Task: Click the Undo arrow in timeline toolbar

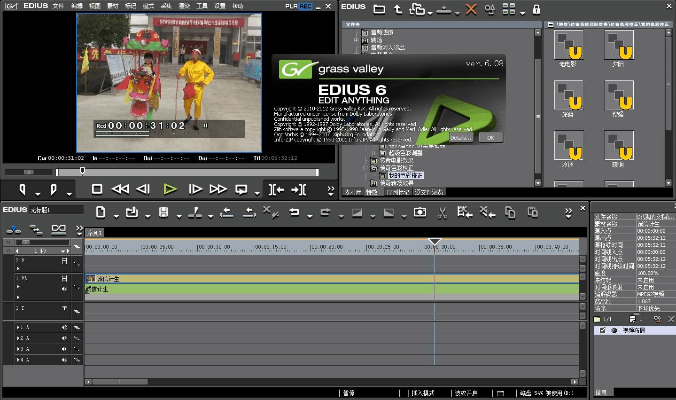Action: (294, 212)
